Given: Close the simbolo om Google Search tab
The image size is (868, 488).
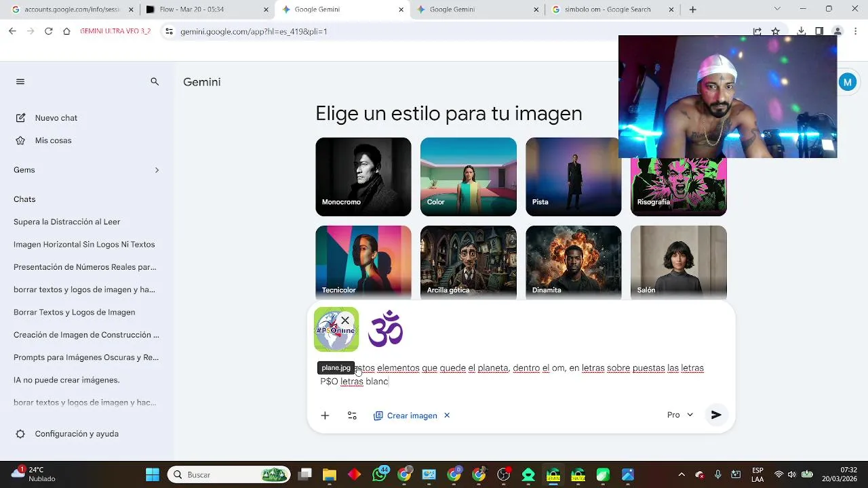Looking at the screenshot, I should [671, 9].
